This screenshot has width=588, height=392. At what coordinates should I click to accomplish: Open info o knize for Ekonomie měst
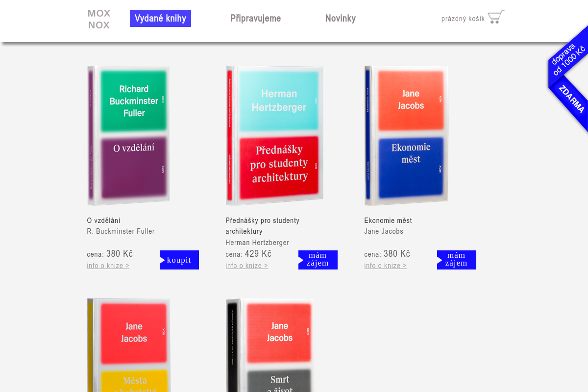click(x=386, y=266)
